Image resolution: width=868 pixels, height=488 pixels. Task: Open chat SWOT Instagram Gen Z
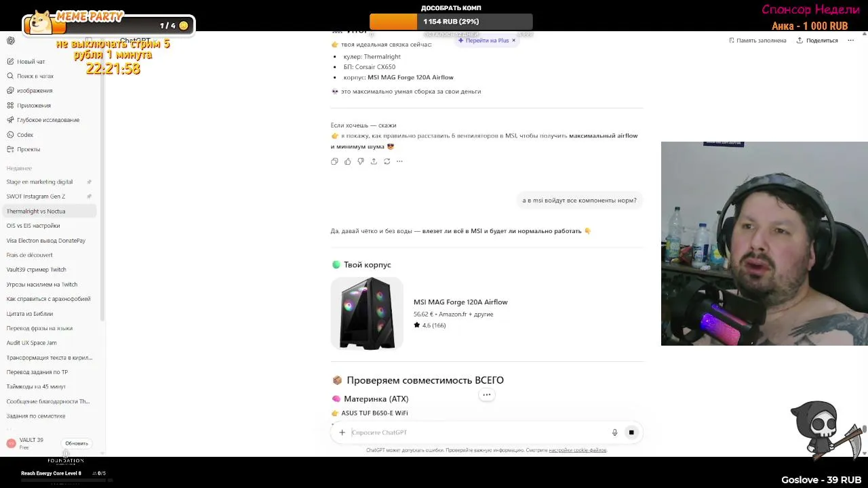(36, 197)
